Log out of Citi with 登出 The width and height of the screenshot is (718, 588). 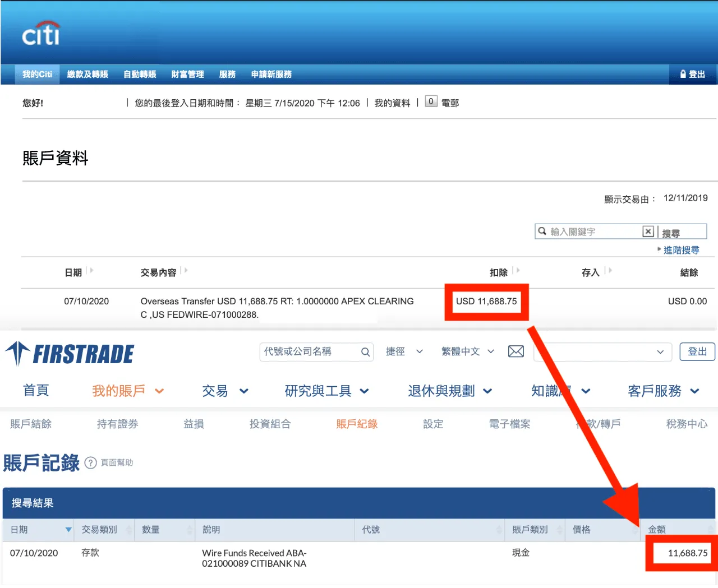693,74
